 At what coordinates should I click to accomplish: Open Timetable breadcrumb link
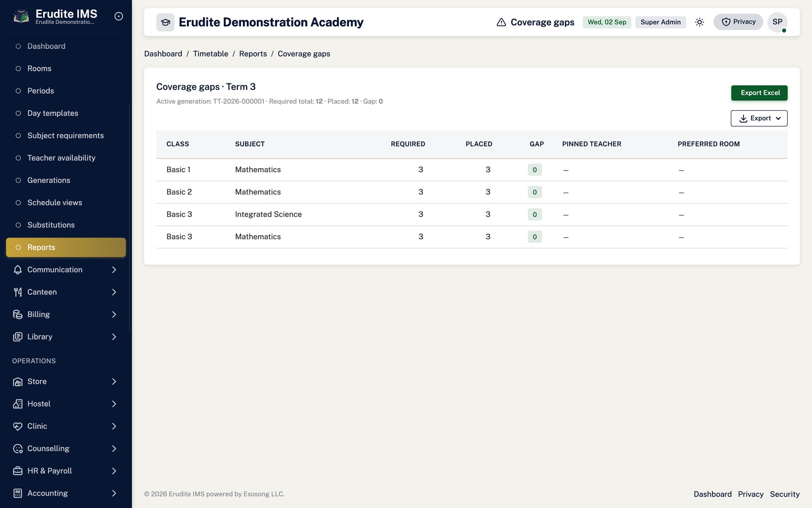[211, 54]
